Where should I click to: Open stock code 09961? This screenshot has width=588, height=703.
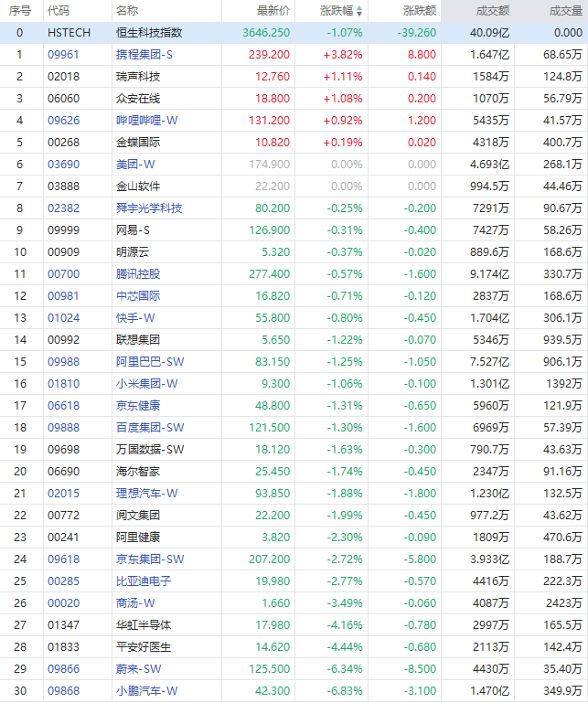tap(63, 55)
